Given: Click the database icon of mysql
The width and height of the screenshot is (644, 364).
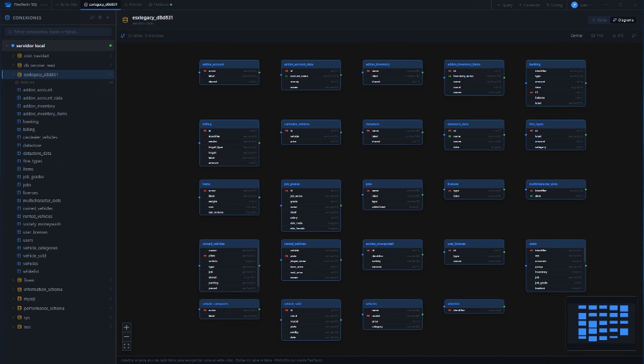Looking at the screenshot, I should (x=19, y=299).
